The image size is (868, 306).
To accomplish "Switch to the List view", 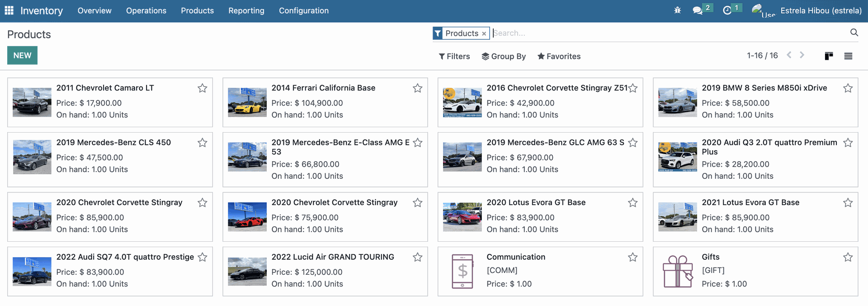I will point(848,56).
